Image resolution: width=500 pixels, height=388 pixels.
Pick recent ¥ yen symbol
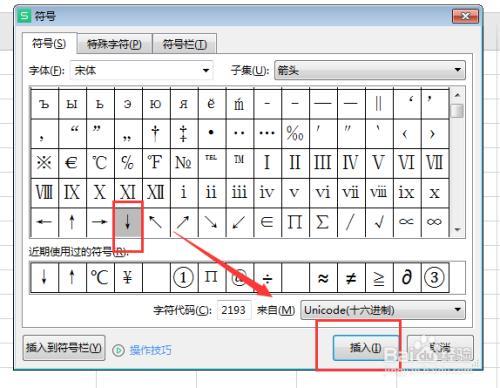click(x=128, y=277)
